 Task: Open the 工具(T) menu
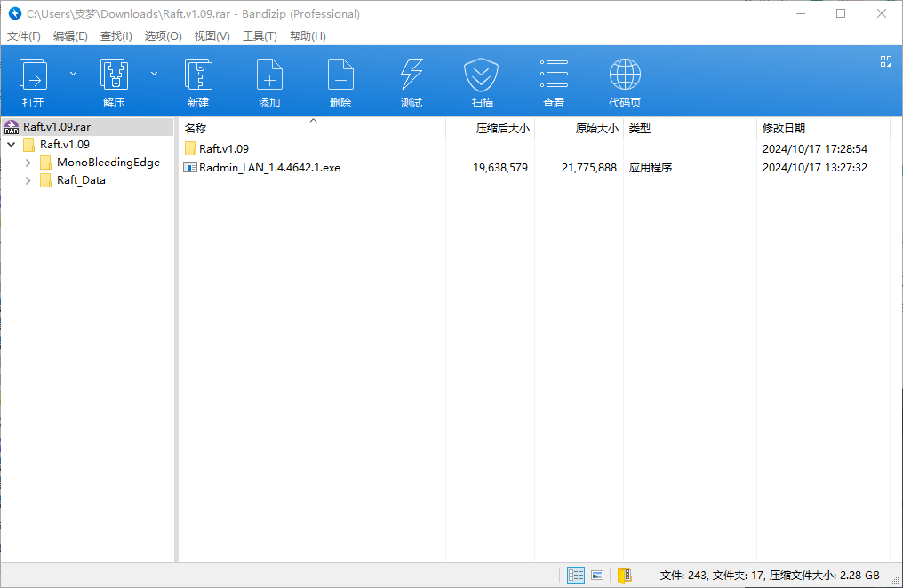point(260,36)
